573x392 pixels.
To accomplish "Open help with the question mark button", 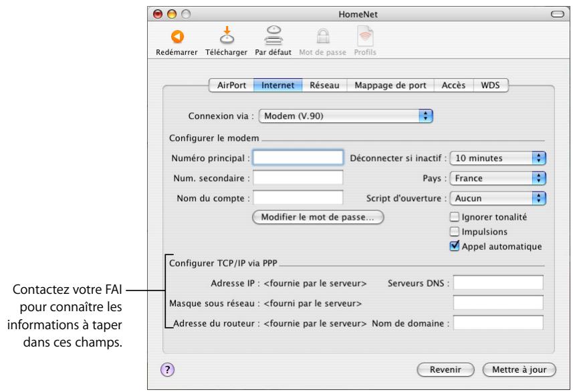I will click(167, 370).
